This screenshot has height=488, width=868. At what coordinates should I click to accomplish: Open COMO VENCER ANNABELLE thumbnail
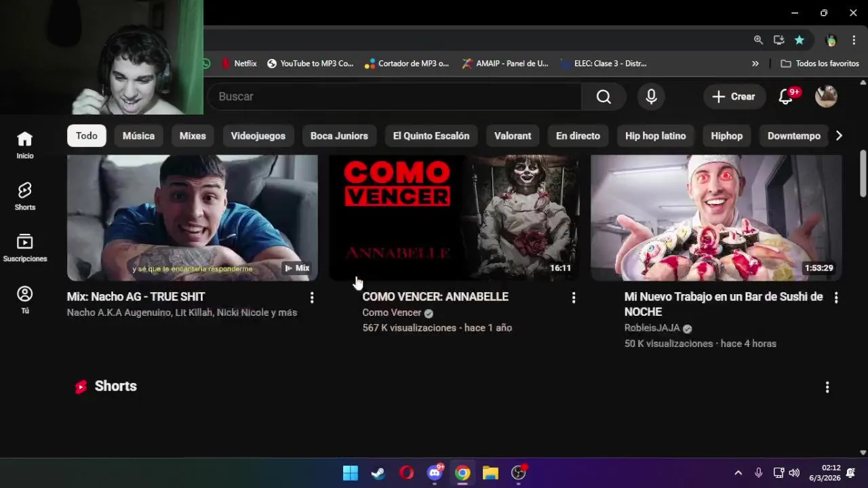tap(454, 218)
